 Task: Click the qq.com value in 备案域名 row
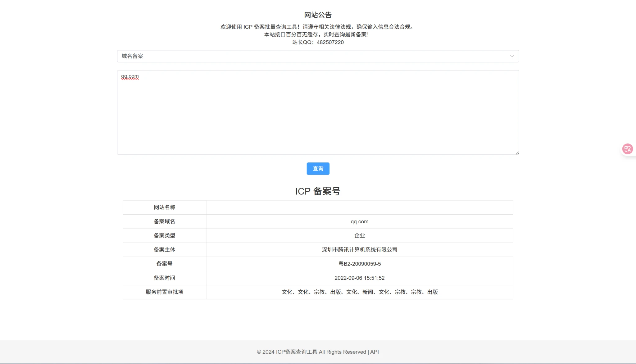[x=359, y=222]
